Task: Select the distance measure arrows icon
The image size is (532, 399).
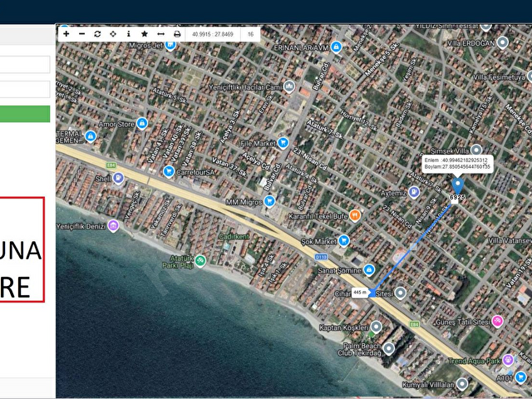Action: pos(160,34)
